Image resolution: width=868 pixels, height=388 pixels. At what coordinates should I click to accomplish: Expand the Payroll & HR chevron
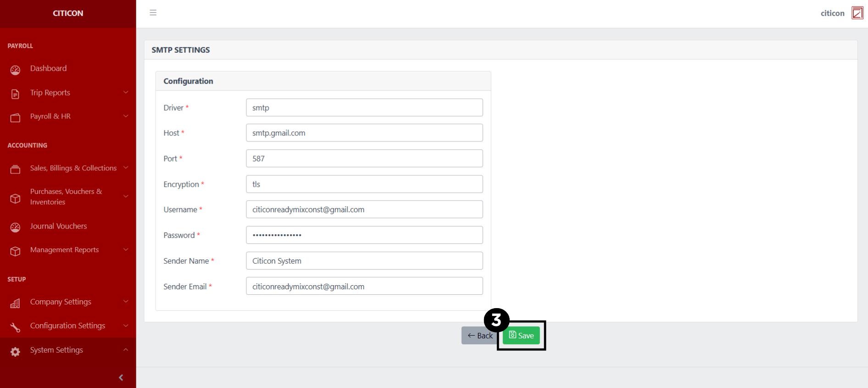(126, 116)
